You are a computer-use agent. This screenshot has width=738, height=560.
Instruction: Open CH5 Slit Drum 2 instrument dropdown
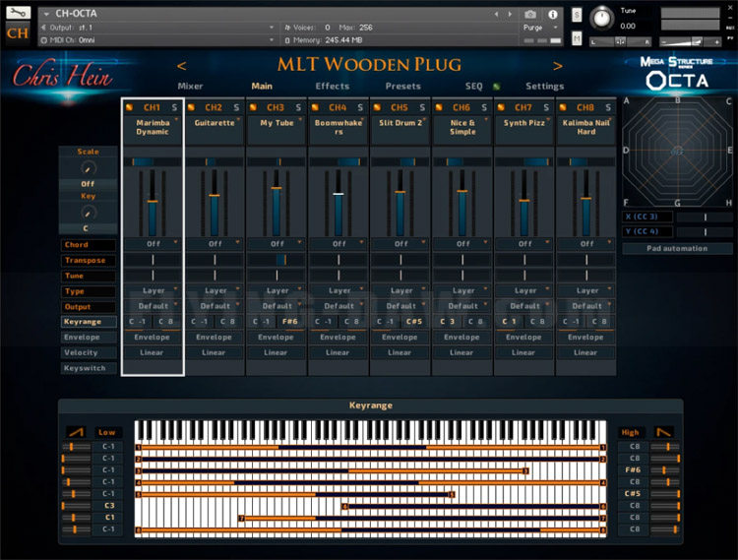tap(400, 123)
